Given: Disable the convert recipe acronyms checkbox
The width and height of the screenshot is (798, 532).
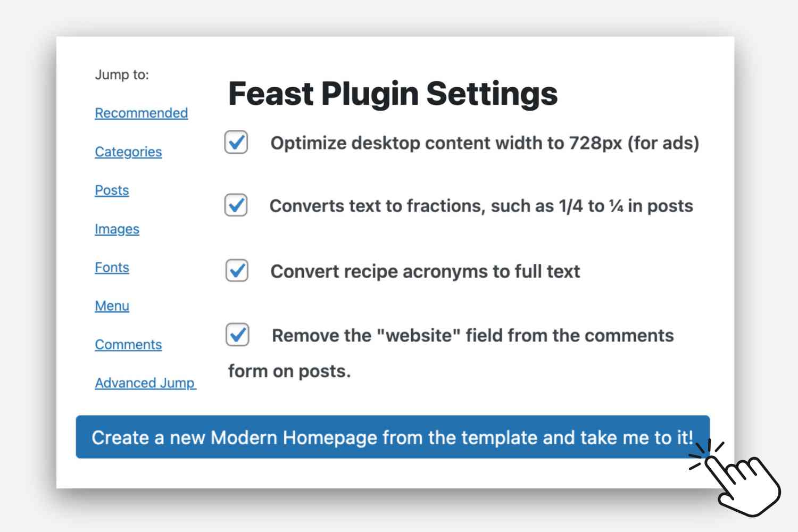Looking at the screenshot, I should pyautogui.click(x=237, y=270).
